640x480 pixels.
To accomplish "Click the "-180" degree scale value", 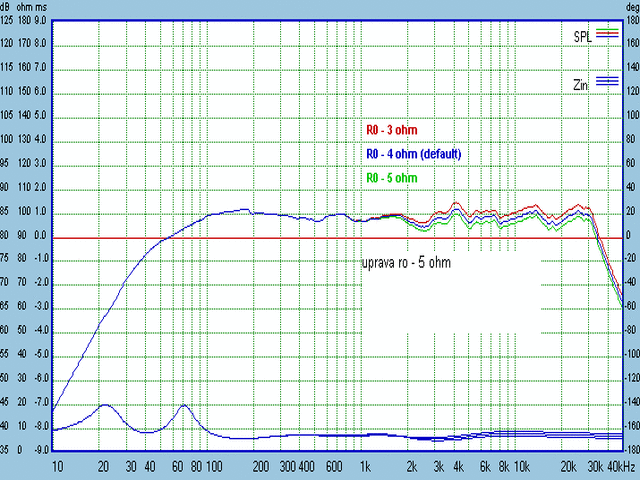I will click(x=633, y=450).
